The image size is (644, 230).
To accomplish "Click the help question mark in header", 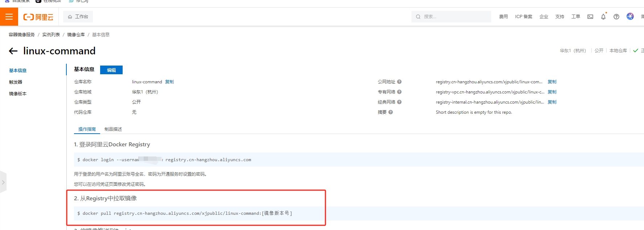I will (616, 17).
